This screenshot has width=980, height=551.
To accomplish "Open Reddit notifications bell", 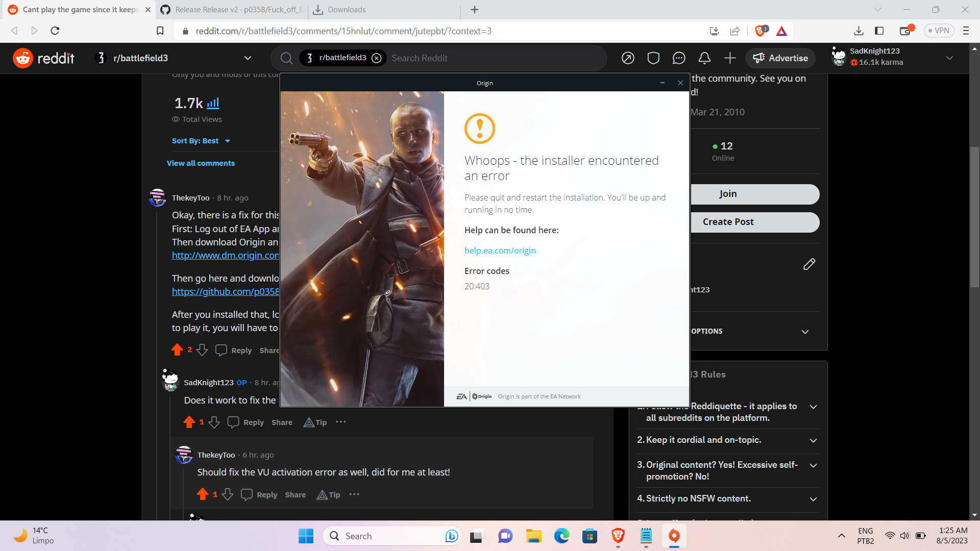I will point(704,58).
